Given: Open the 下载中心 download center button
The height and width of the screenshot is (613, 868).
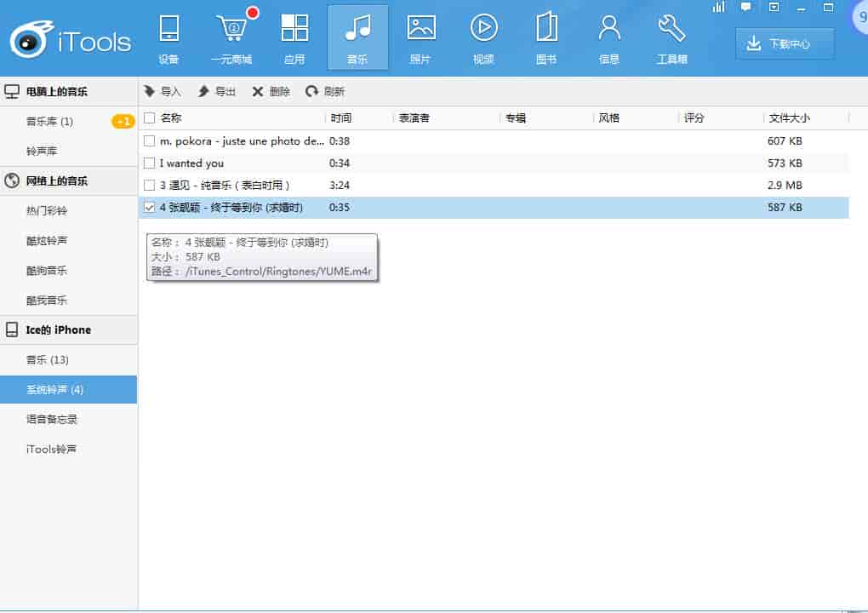Looking at the screenshot, I should pos(785,43).
